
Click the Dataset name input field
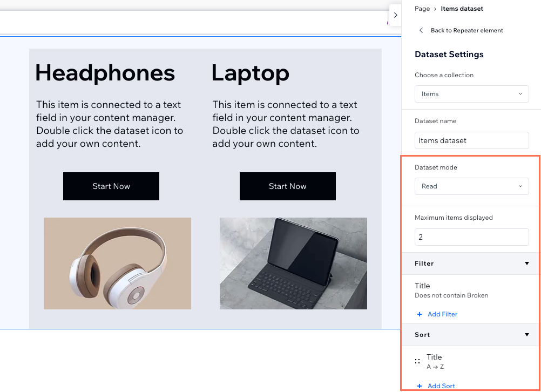tap(472, 140)
